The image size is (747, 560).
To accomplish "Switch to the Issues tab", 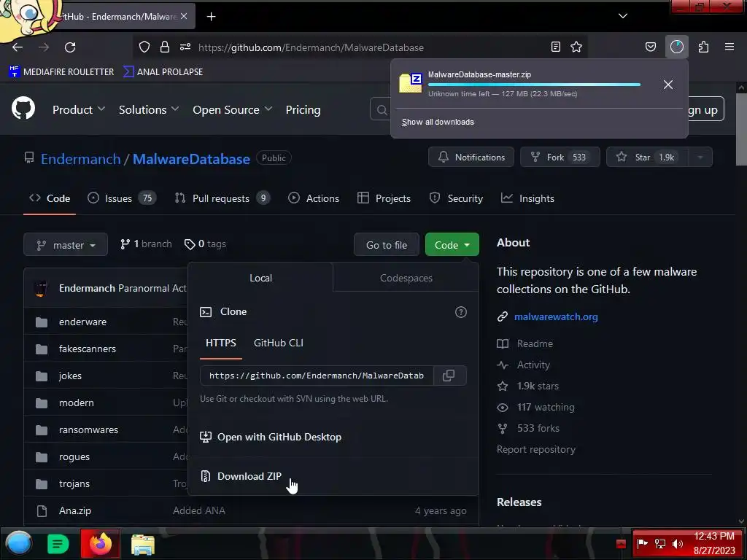I will [x=122, y=198].
